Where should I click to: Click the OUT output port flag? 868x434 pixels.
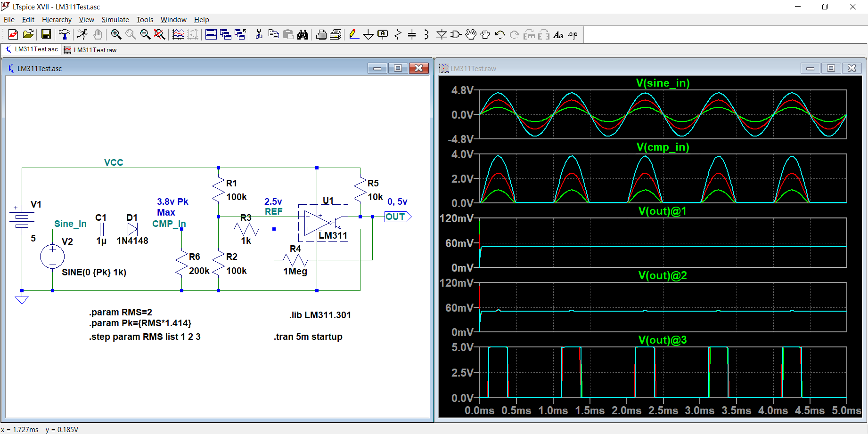[398, 217]
